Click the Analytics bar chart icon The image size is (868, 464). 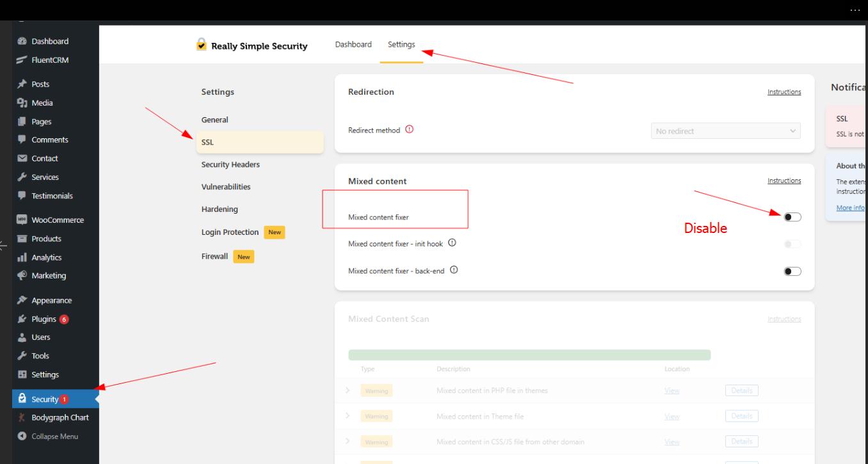(22, 257)
